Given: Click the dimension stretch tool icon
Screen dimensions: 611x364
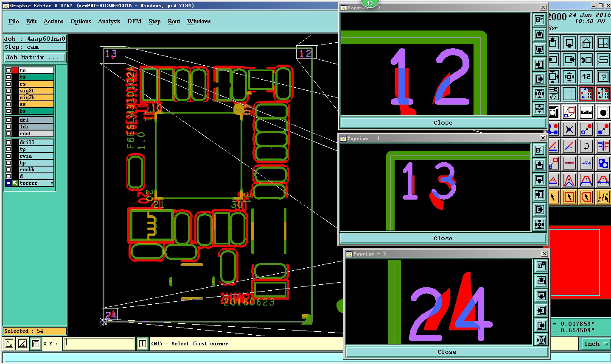Looking at the screenshot, I should coord(586,163).
